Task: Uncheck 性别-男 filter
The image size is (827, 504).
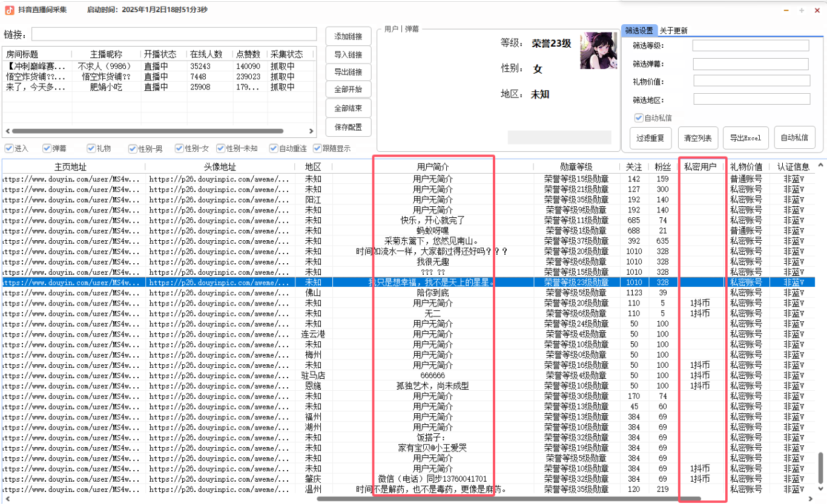Action: point(133,148)
